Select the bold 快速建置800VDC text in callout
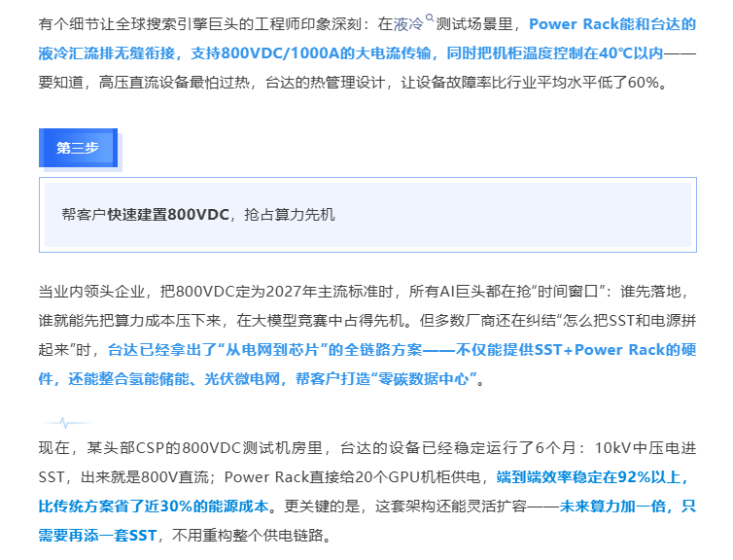733x560 pixels. 168,214
